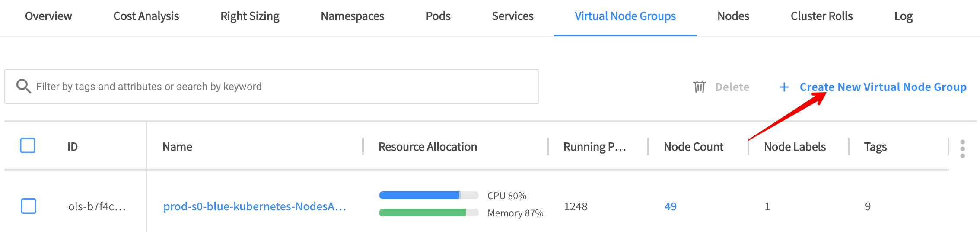980x232 pixels.
Task: Open the Nodes tab
Action: [x=733, y=16]
